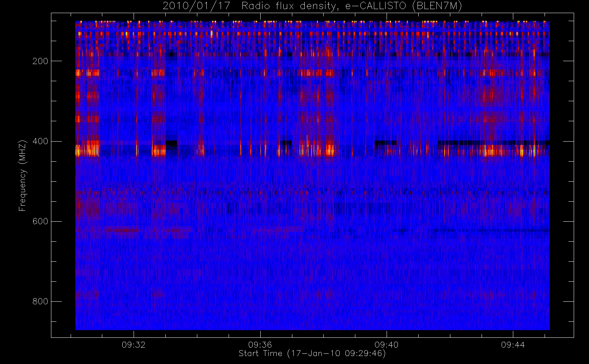The image size is (589, 364).
Task: Click the 'Start Time (17-Jan-10 09:29:46)' axis label
Action: [312, 353]
